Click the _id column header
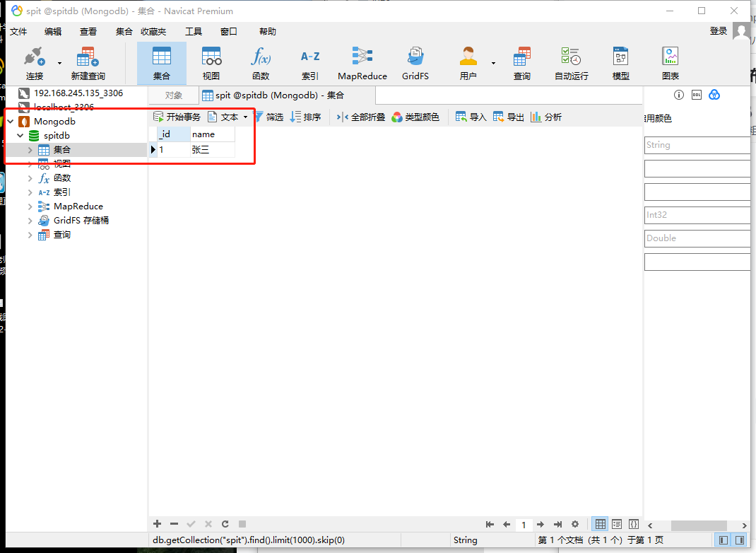756x553 pixels. click(174, 134)
